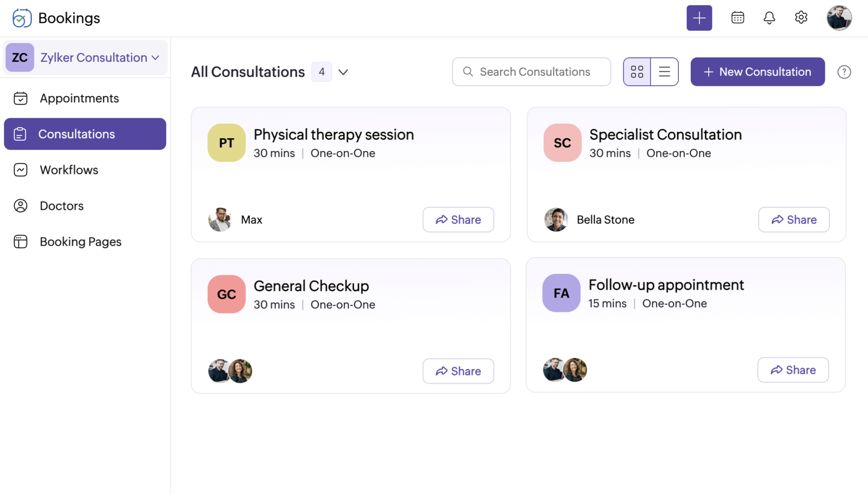Click the PT badge on Physical therapy card

pos(226,143)
